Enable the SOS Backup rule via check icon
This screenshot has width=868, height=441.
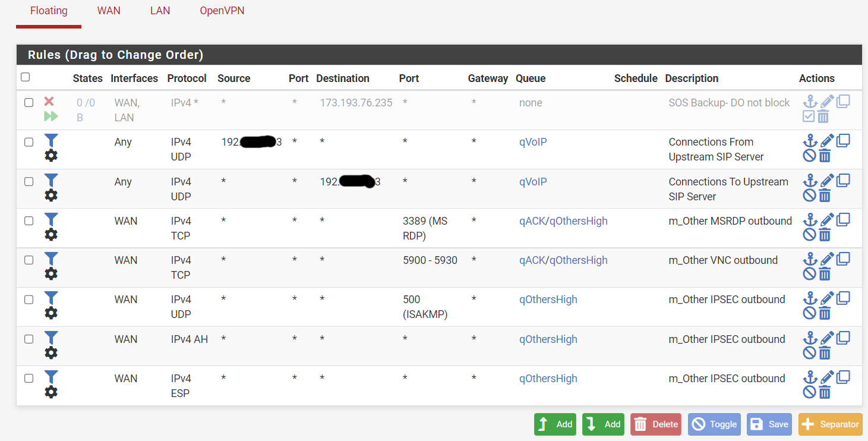point(809,116)
